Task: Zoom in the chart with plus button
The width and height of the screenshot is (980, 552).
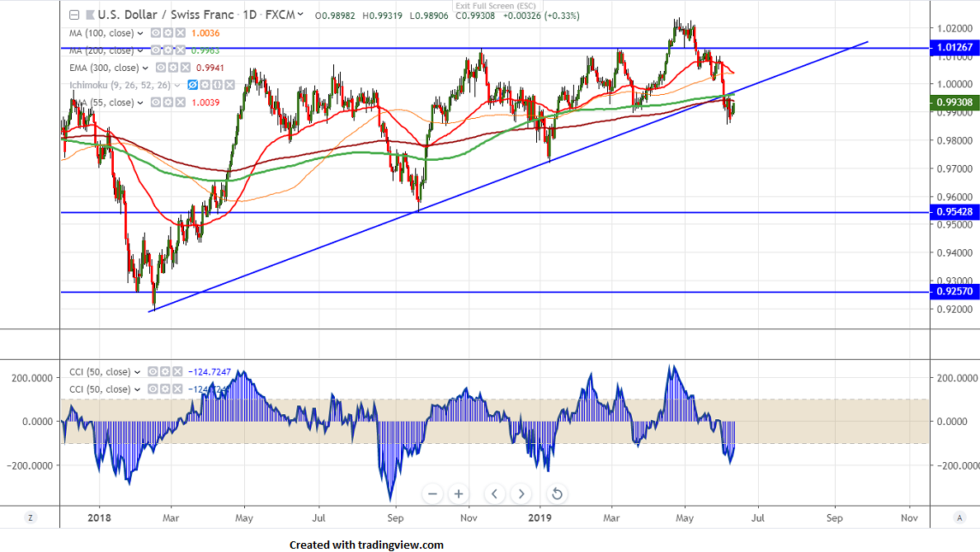Action: (x=459, y=494)
